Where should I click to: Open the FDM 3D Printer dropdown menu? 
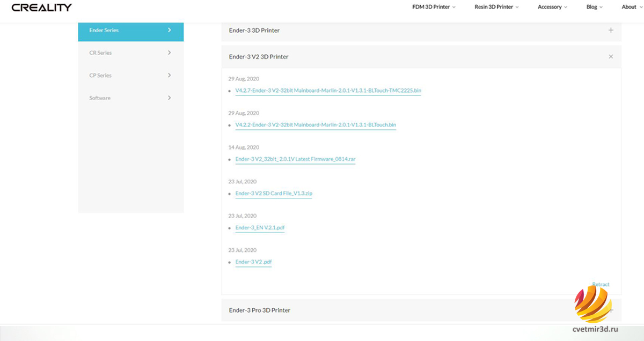pyautogui.click(x=434, y=7)
